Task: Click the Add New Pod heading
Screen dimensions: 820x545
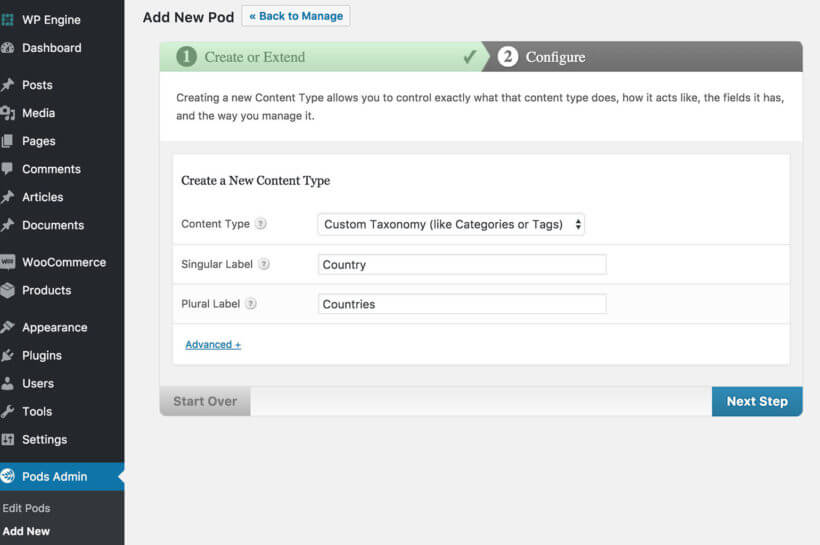Action: [x=188, y=17]
